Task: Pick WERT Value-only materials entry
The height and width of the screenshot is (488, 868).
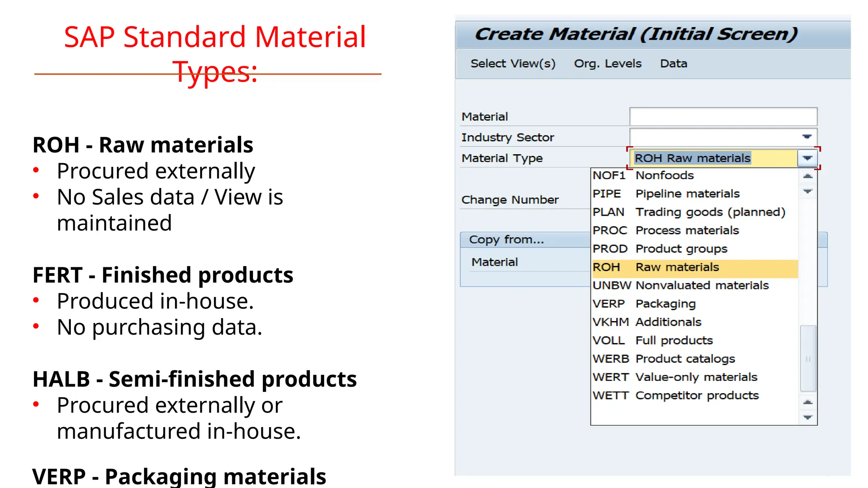Action: [694, 377]
